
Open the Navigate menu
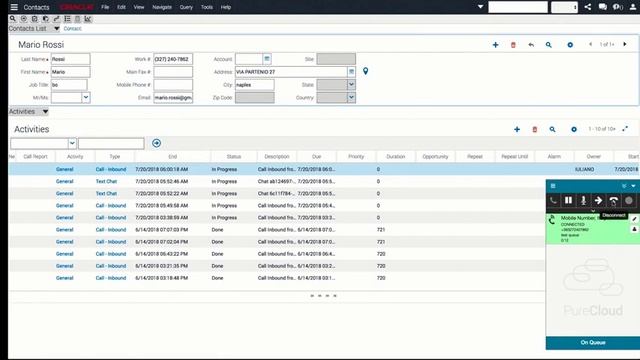162,7
